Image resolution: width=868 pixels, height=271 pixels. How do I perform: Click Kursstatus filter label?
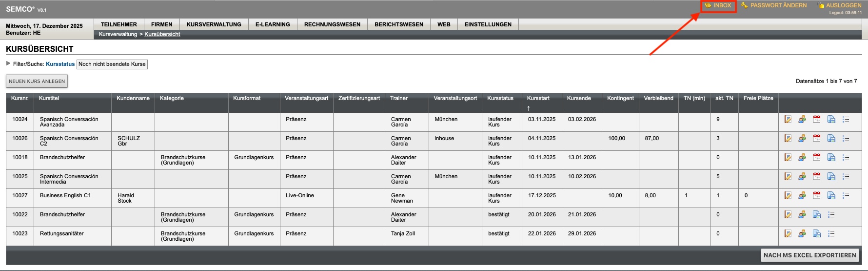coord(60,64)
